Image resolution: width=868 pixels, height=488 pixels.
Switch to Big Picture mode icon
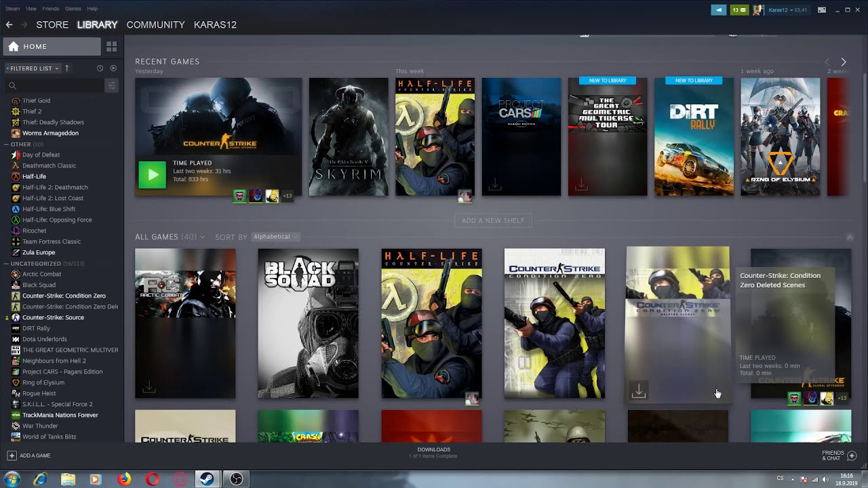click(x=822, y=9)
